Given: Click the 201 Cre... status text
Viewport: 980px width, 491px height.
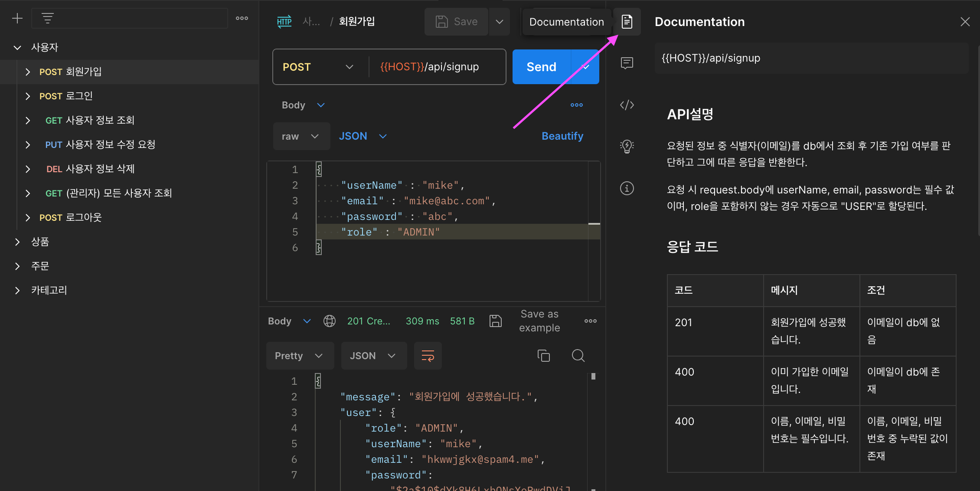Looking at the screenshot, I should click(x=369, y=321).
